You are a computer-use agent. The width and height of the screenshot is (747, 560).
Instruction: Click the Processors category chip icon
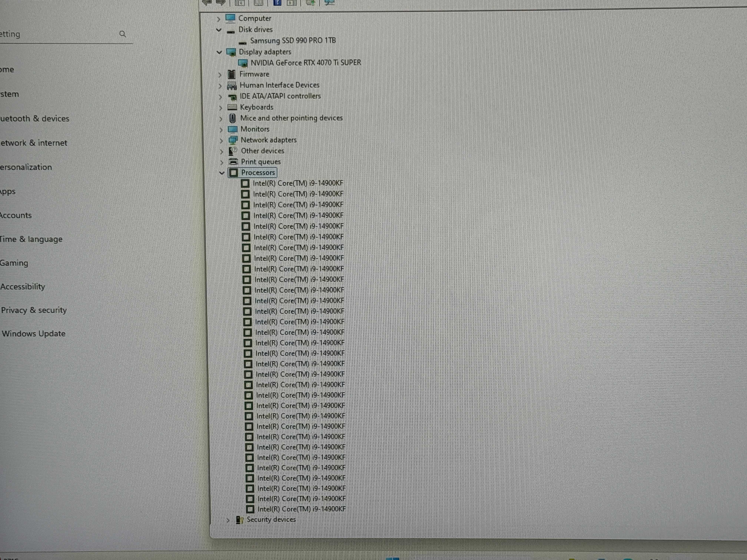(x=233, y=172)
